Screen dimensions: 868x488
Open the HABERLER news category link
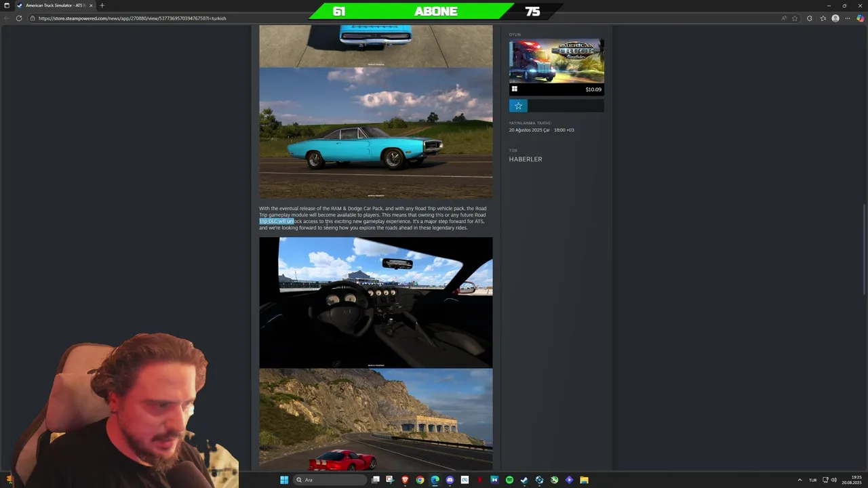click(526, 159)
